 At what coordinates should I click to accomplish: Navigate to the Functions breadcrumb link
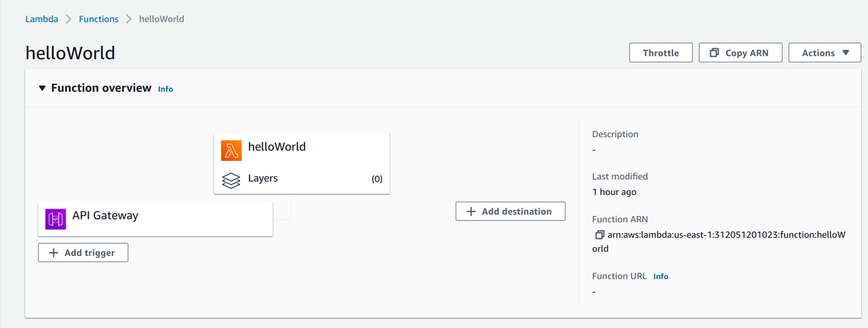pyautogui.click(x=98, y=19)
